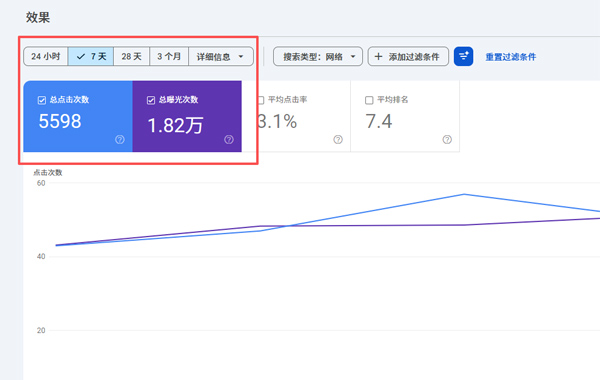Toggle the 平均排名 checkbox
This screenshot has height=380, width=600.
369,100
